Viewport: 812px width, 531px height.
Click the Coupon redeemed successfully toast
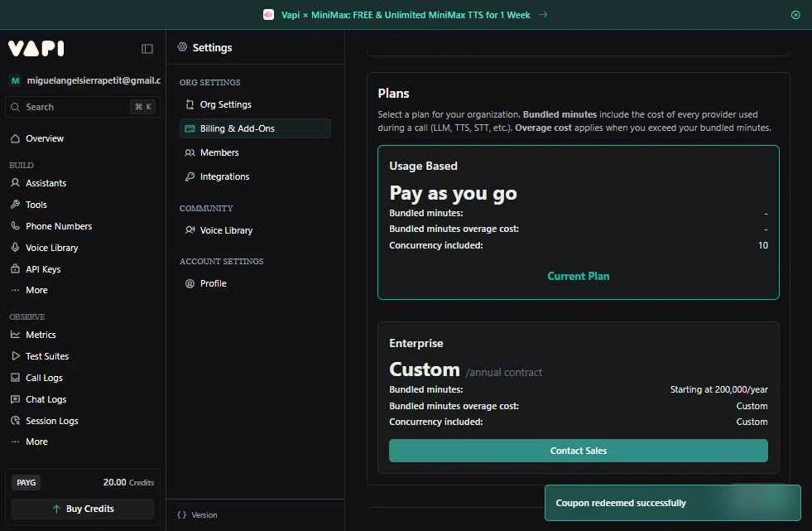click(673, 503)
